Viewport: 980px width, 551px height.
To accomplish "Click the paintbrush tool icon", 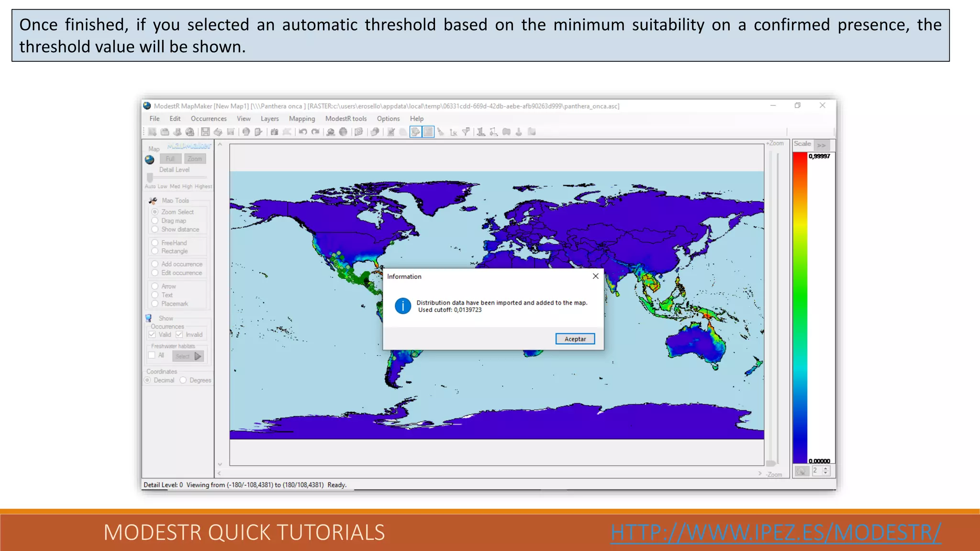I will 441,132.
